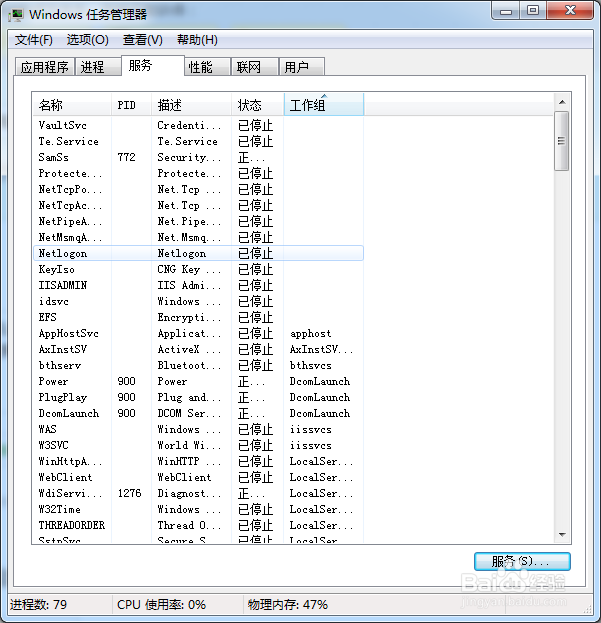The height and width of the screenshot is (623, 601).
Task: Click PID 772 cell
Action: [126, 157]
